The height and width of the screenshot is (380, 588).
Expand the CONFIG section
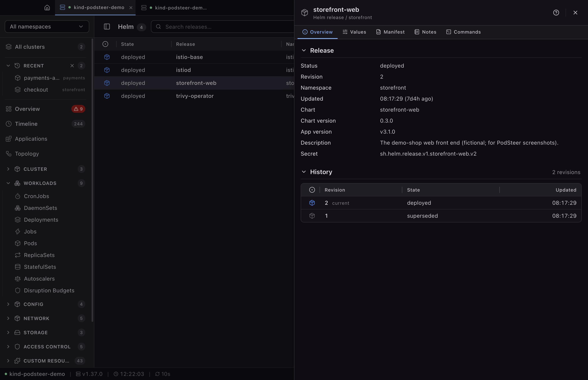point(8,304)
